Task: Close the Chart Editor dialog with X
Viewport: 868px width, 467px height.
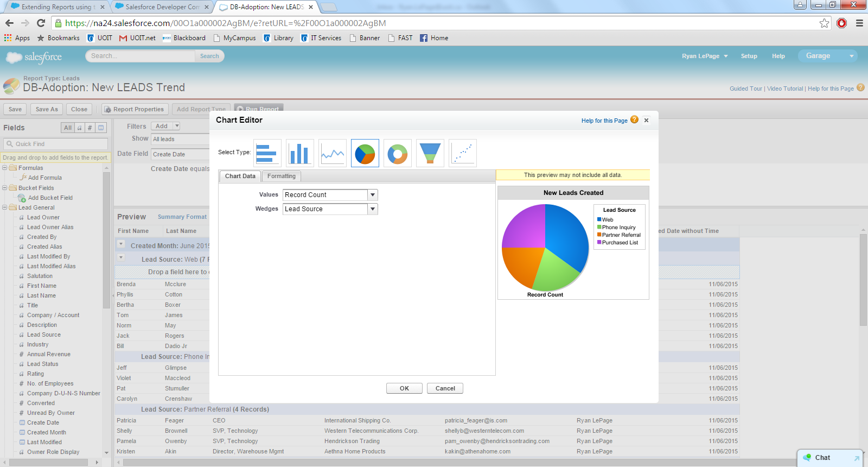Action: [646, 121]
